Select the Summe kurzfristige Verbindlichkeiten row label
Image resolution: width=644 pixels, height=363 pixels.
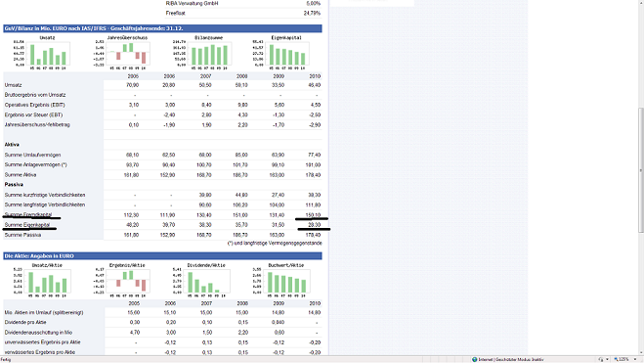tap(45, 195)
